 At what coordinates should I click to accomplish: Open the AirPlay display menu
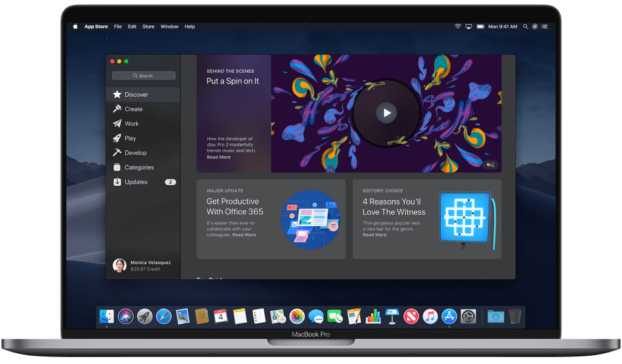pyautogui.click(x=468, y=27)
